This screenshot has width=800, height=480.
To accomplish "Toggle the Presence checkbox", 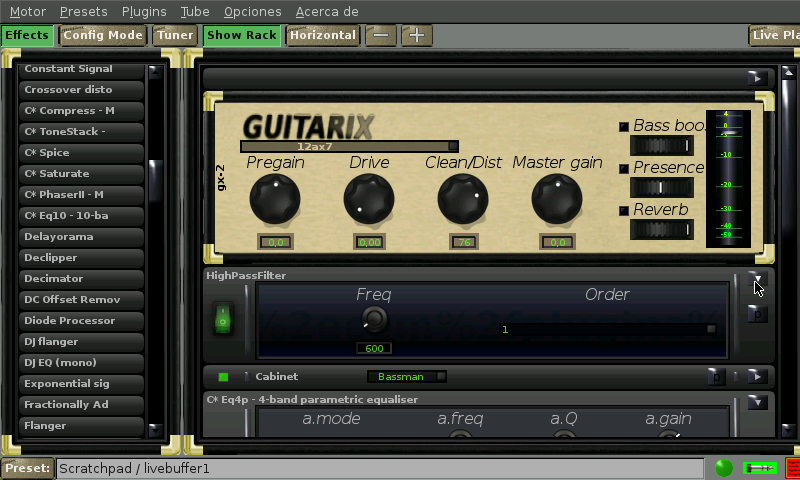I will [x=624, y=168].
